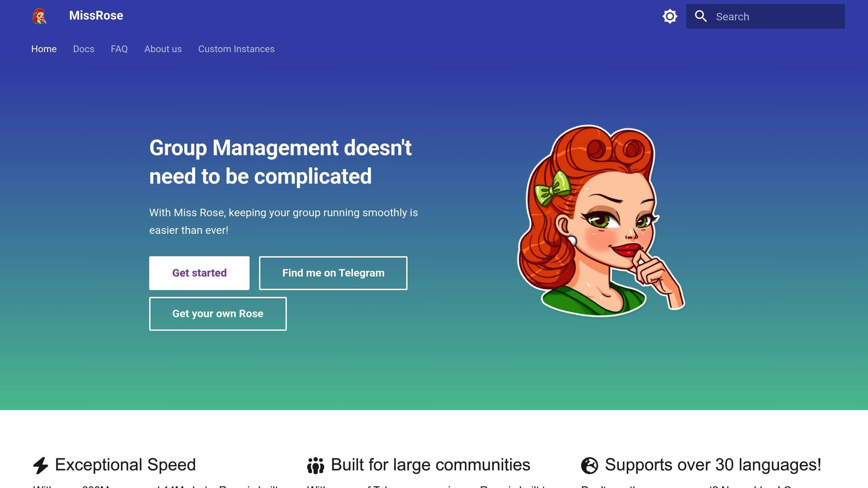Switch to the About us tab

tap(163, 49)
